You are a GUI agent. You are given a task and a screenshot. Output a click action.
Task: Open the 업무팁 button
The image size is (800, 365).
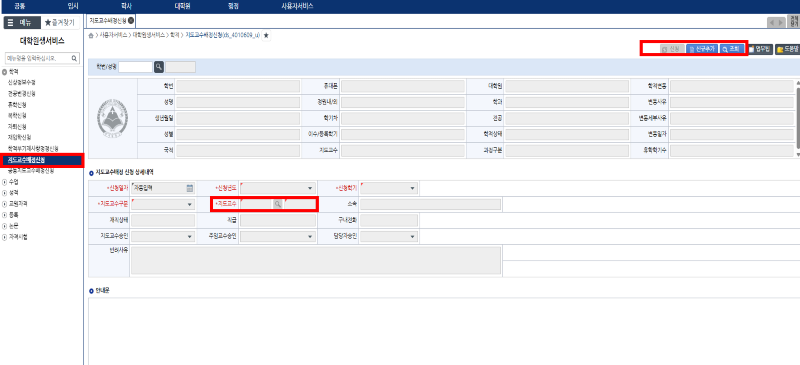760,49
